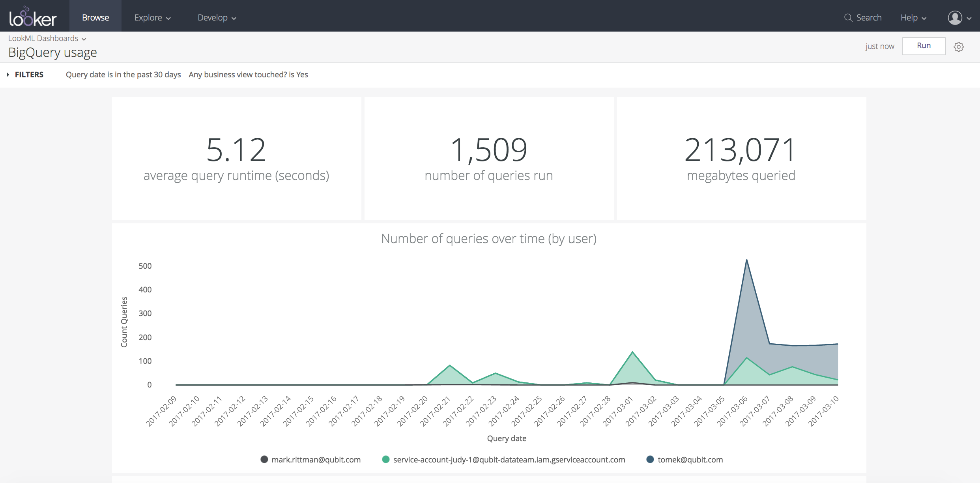
Task: Open the user account avatar menu
Action: tap(959, 18)
